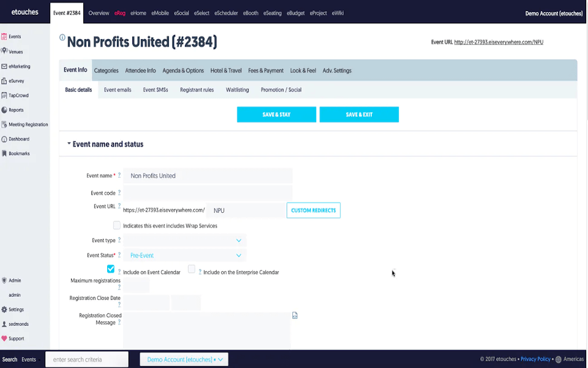Screen dimensions: 588x368
Task: Click SAVE & STAY button
Action: pos(276,115)
